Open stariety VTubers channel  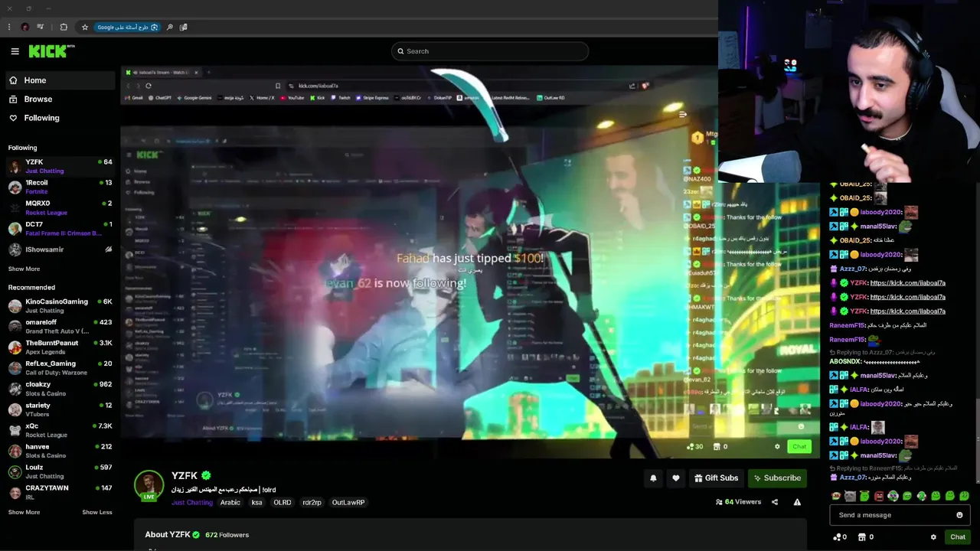point(60,409)
